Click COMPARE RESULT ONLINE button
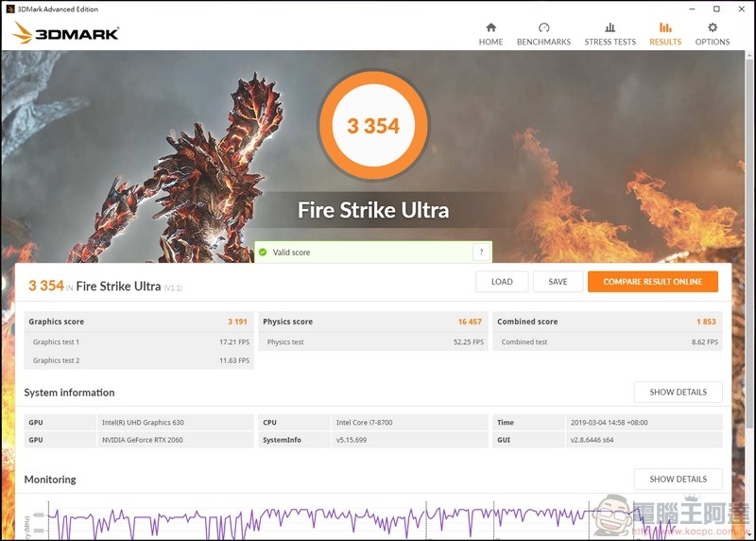The image size is (756, 541). [653, 282]
